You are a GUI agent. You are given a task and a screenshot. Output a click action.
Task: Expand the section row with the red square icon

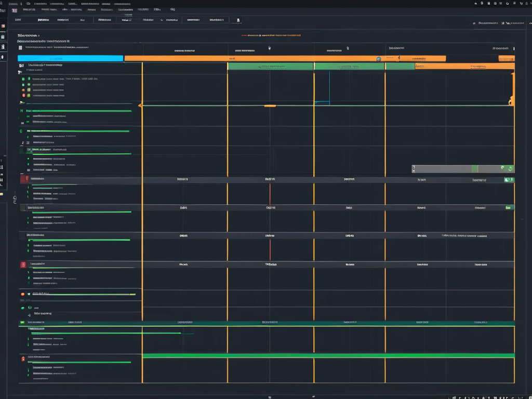pos(23,264)
